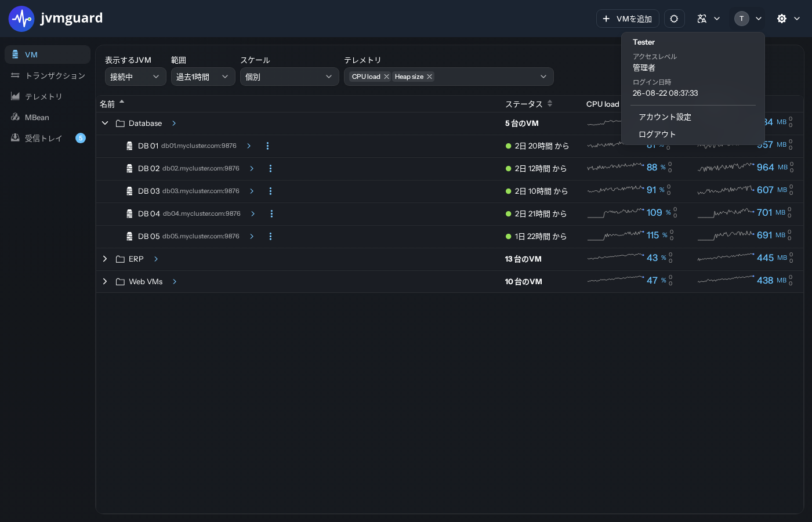
Task: Click the DB 04 server icon
Action: coord(129,214)
